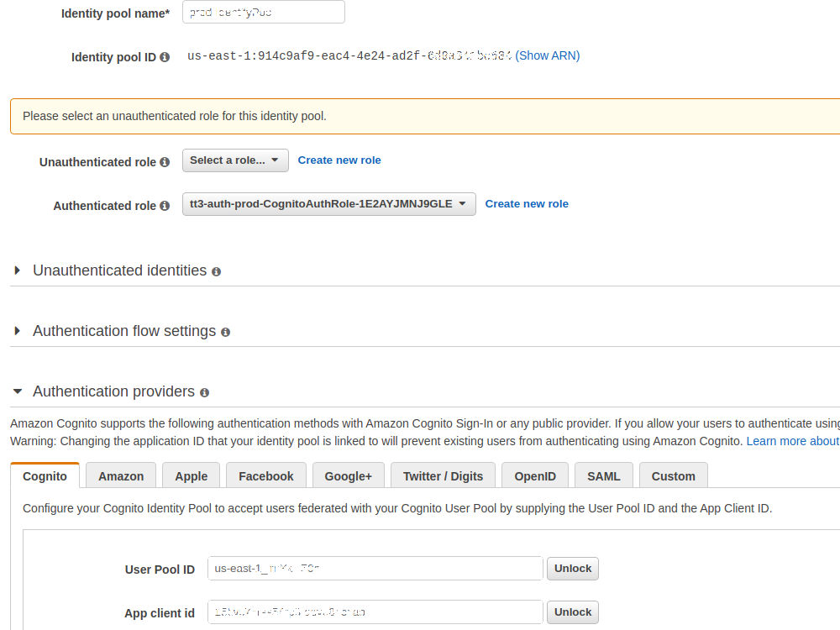
Task: Unlock the User Pool ID field
Action: pos(573,569)
